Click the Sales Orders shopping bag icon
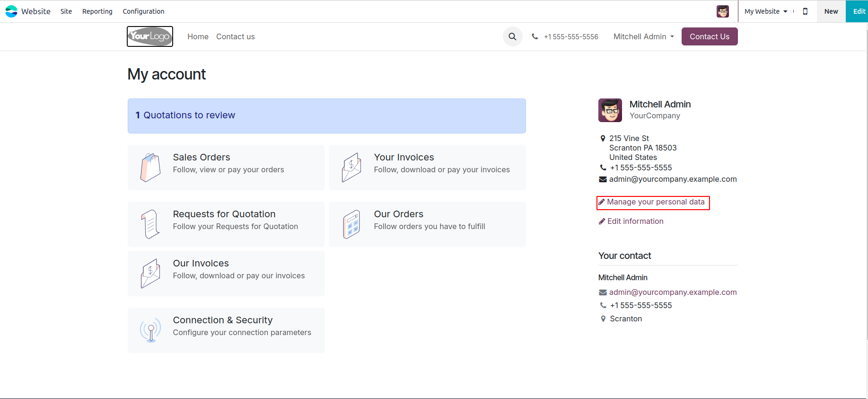Screen dimensions: 868x399 tap(150, 168)
